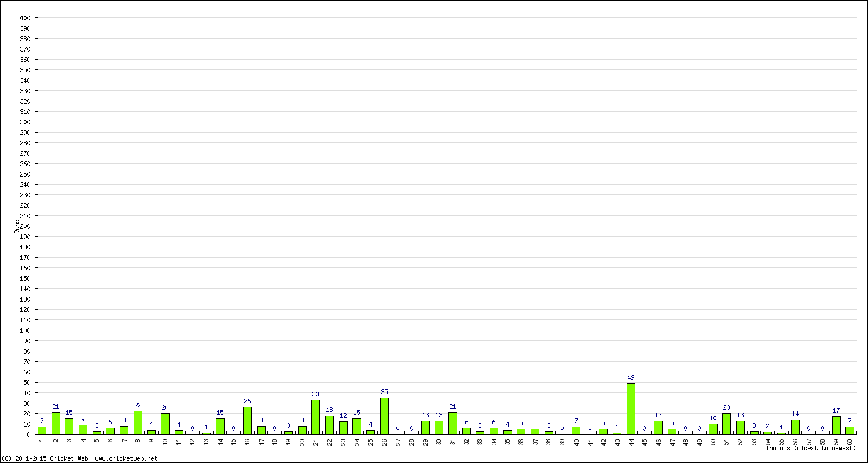Click the green bar for innings 50
Image resolution: width=868 pixels, height=463 pixels.
coord(713,429)
